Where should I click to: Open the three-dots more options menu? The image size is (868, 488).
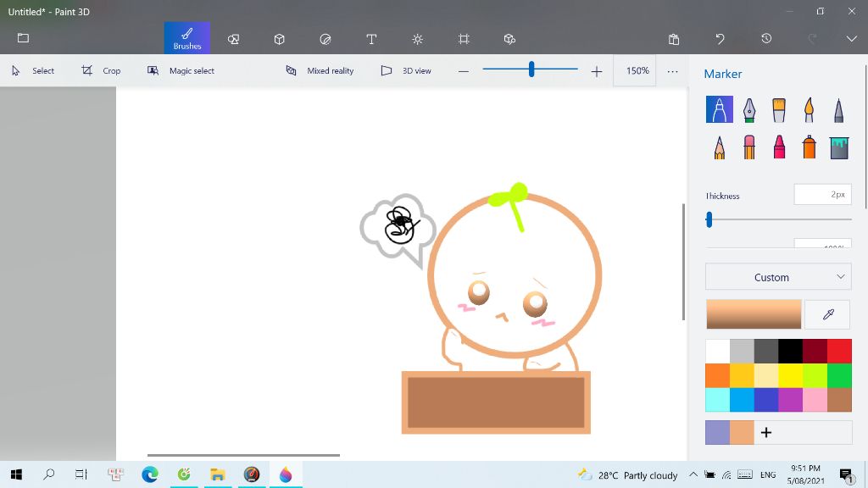(672, 71)
